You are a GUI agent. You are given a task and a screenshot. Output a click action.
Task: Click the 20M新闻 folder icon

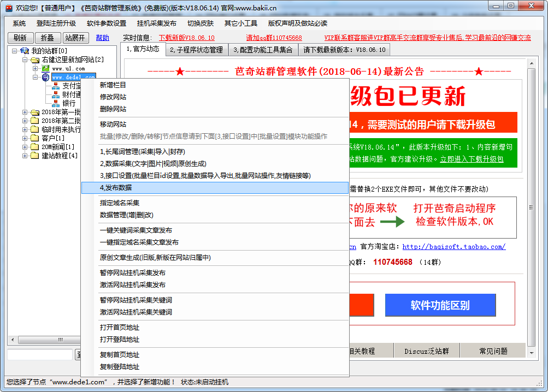pyautogui.click(x=35, y=147)
